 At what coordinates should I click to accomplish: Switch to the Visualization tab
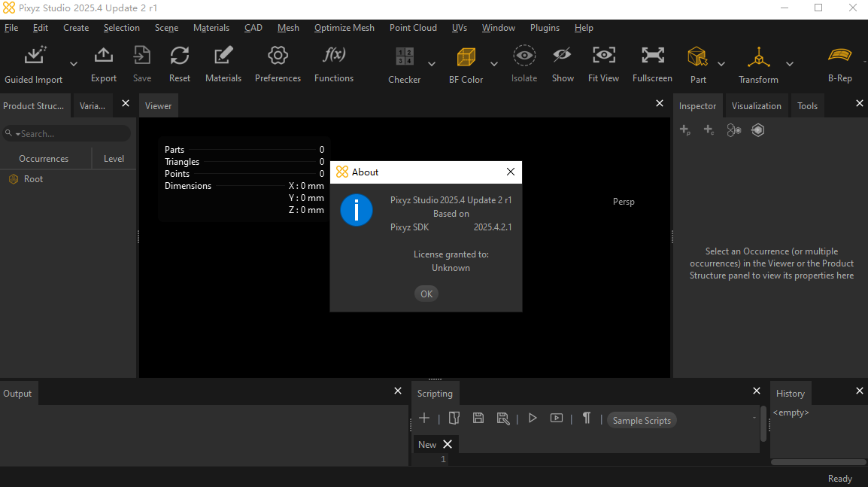tap(756, 106)
